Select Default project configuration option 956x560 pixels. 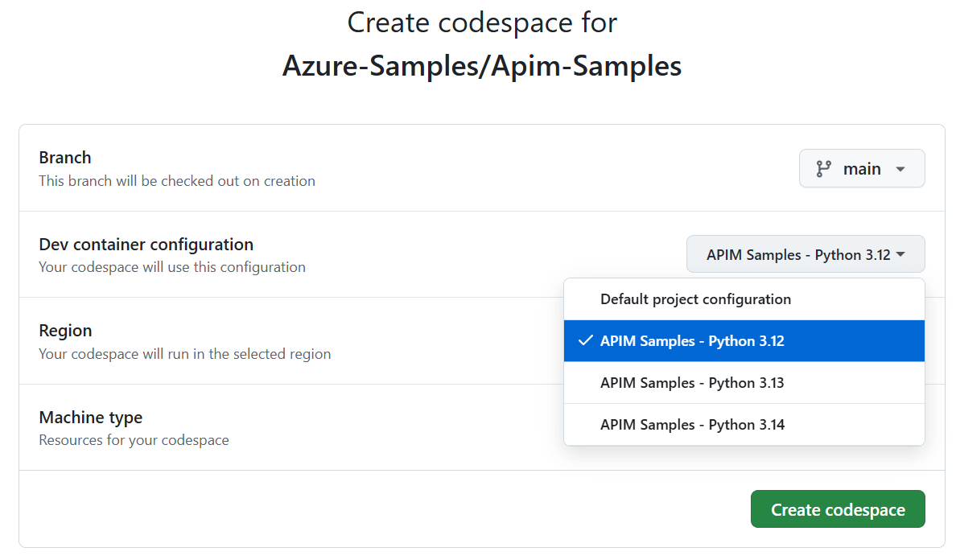[744, 299]
